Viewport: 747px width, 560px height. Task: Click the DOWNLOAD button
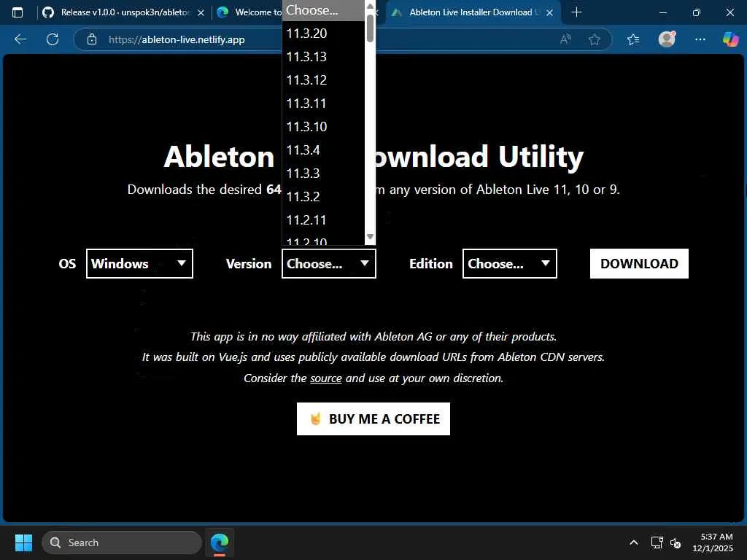(639, 264)
